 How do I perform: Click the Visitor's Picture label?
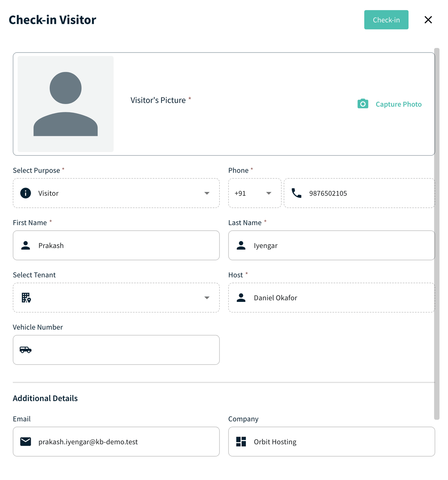pos(158,100)
